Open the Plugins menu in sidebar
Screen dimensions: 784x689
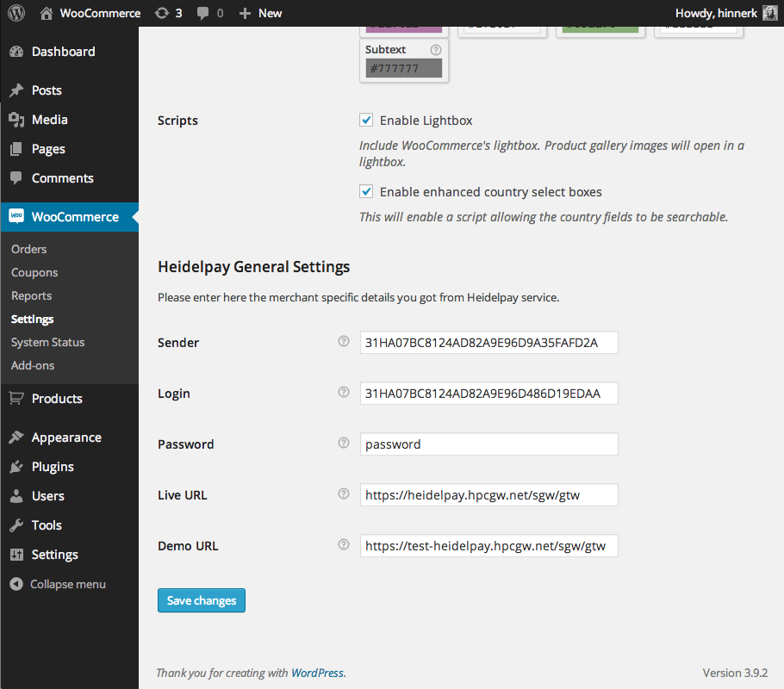[x=53, y=467]
